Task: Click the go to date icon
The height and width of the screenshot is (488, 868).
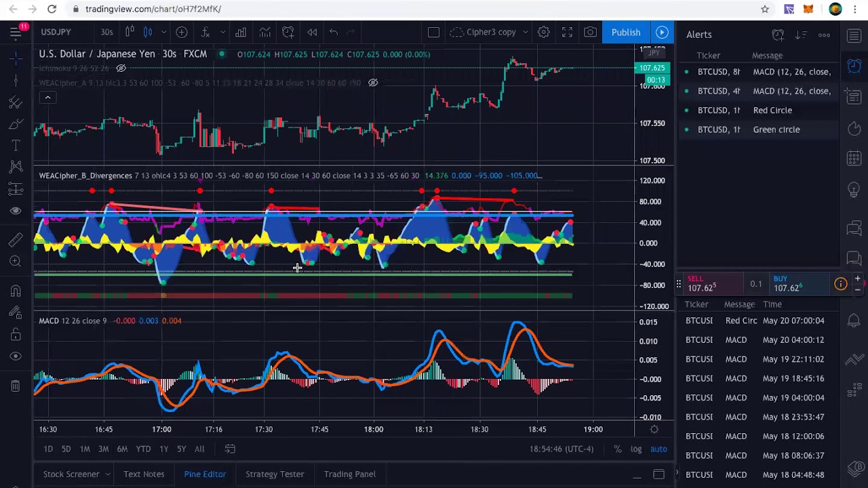Action: (x=230, y=449)
